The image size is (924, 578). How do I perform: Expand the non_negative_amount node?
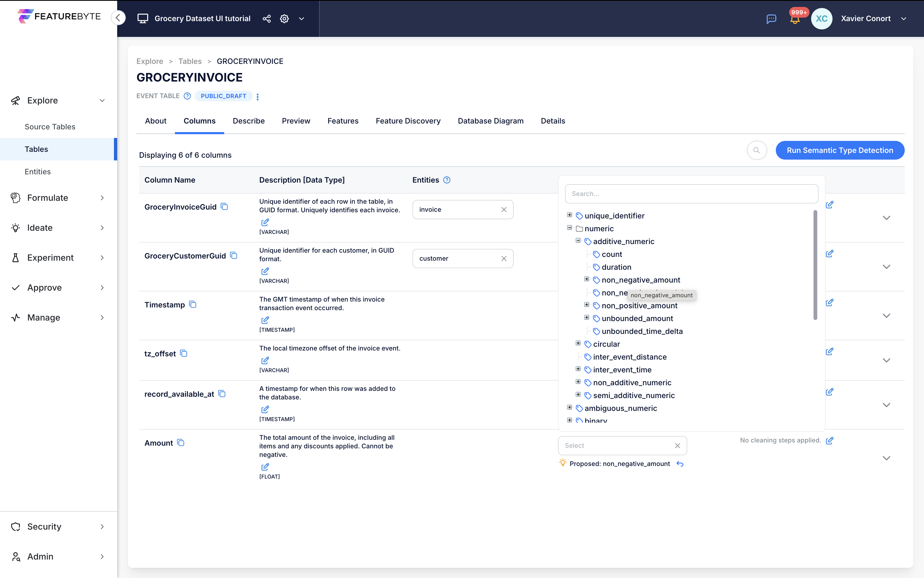point(587,279)
